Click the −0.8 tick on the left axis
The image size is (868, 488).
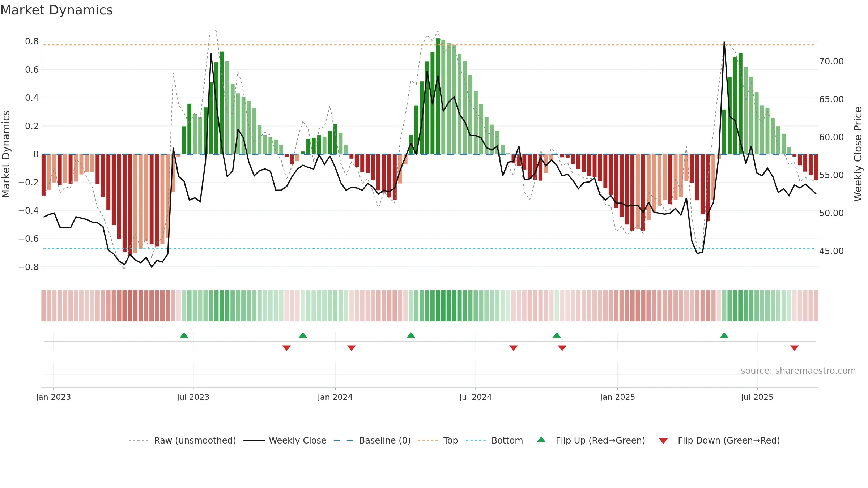click(29, 267)
